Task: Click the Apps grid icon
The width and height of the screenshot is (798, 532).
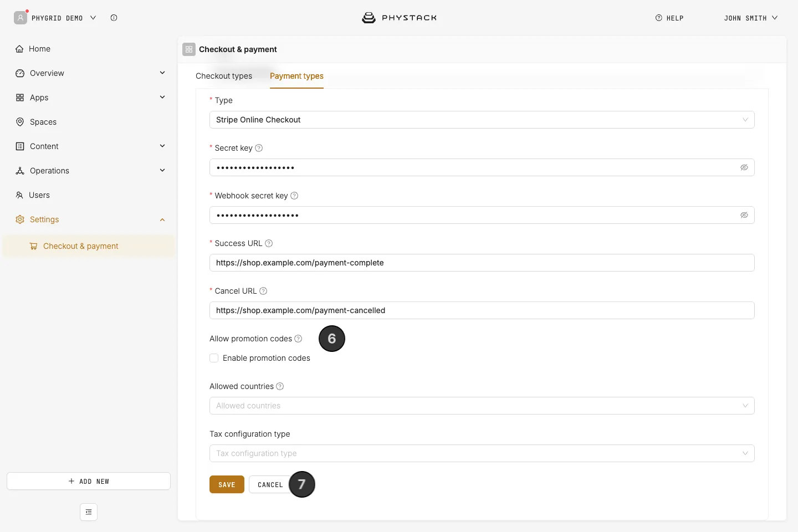Action: (x=20, y=98)
